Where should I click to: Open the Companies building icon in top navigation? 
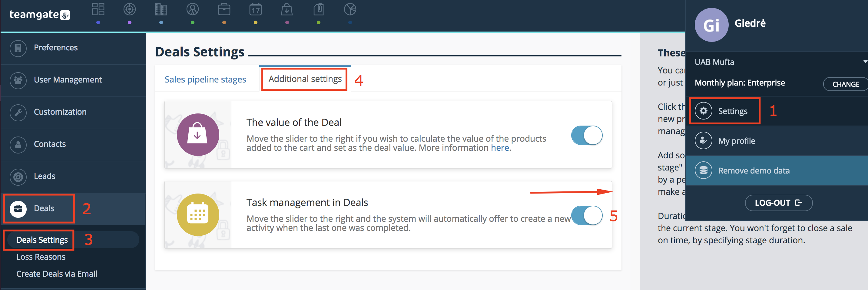coord(161,9)
